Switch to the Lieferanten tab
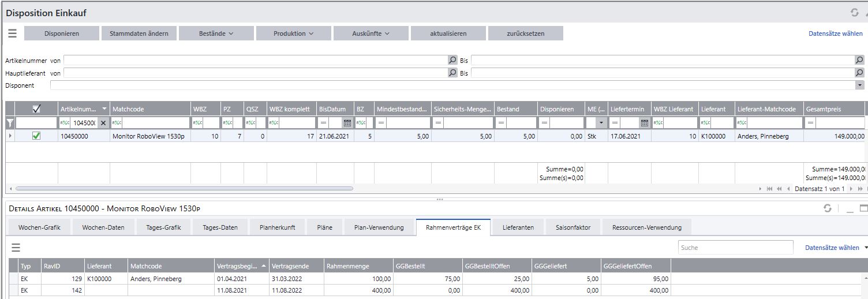The height and width of the screenshot is (299, 868). [x=518, y=227]
